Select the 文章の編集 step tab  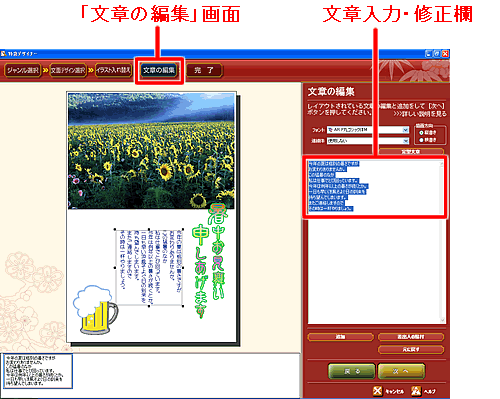[x=159, y=70]
